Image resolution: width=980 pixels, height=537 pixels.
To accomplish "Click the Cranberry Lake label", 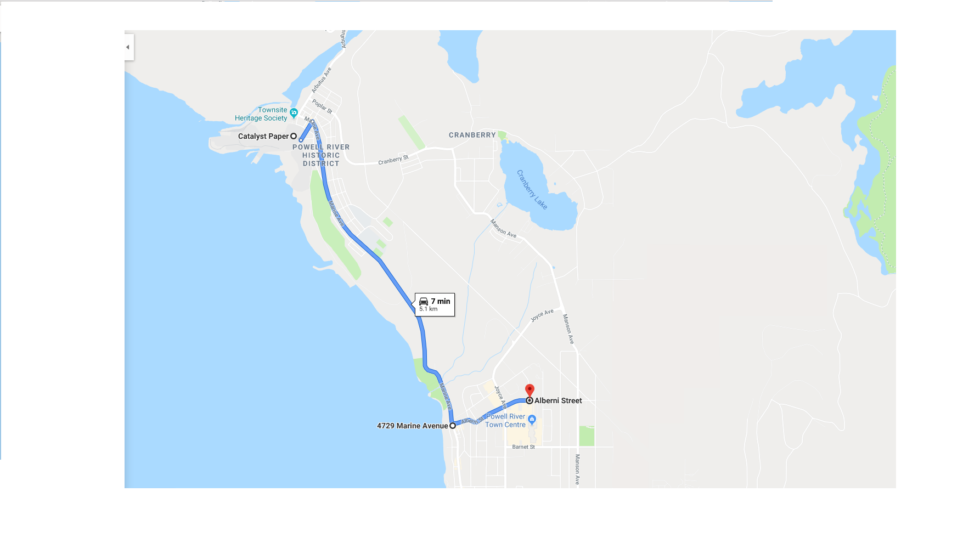I will tap(532, 189).
